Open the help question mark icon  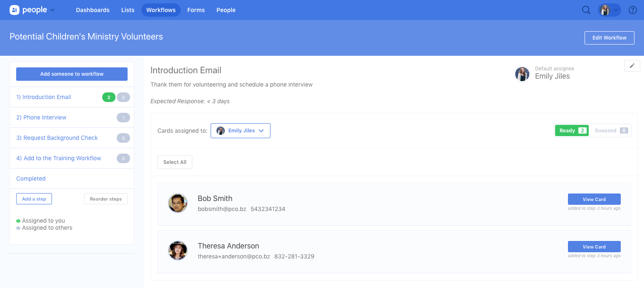[632, 10]
